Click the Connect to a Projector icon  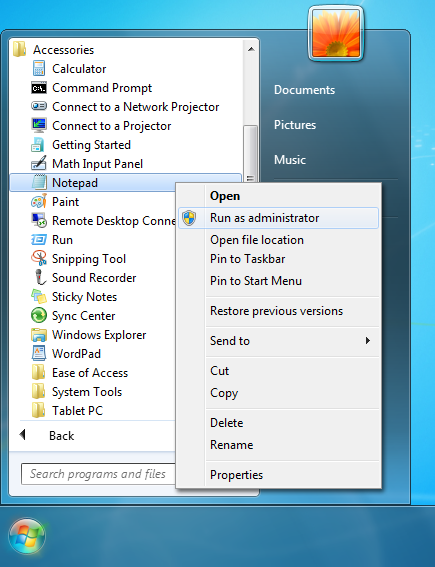(38, 125)
